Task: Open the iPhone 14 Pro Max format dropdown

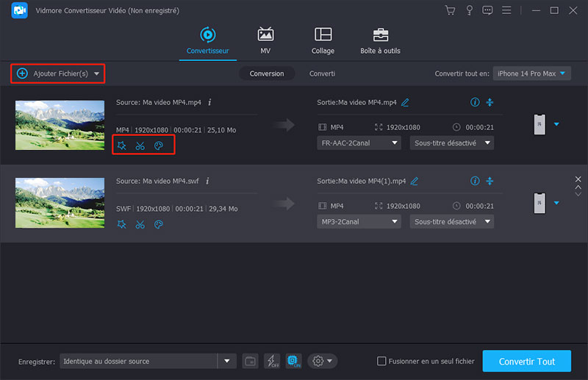Action: [532, 74]
